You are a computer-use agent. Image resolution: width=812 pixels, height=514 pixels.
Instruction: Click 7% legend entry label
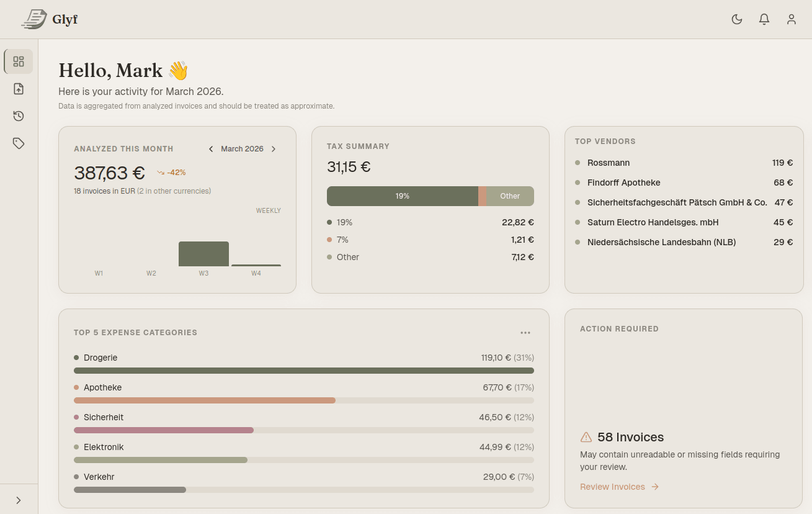(x=342, y=240)
